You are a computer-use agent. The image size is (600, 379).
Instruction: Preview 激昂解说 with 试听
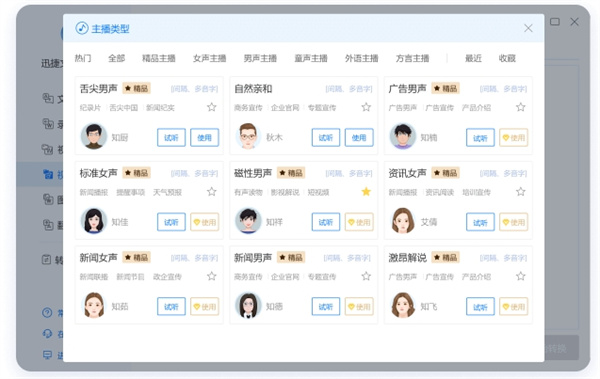(480, 307)
